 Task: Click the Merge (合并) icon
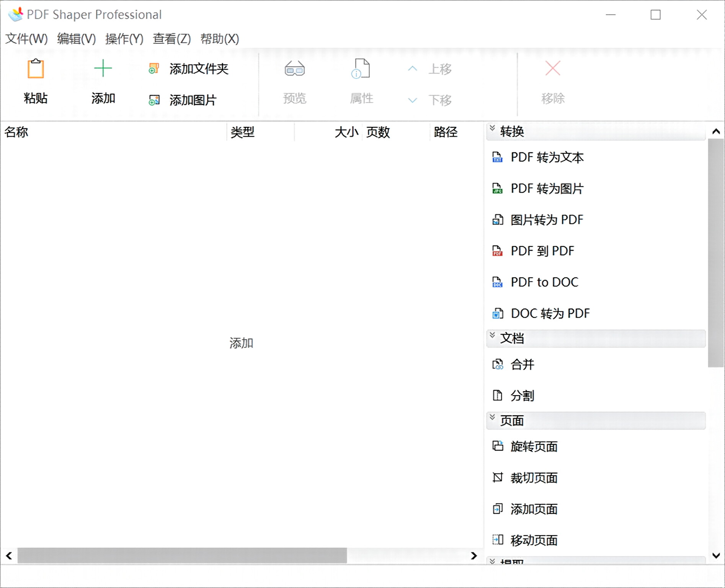tap(497, 364)
